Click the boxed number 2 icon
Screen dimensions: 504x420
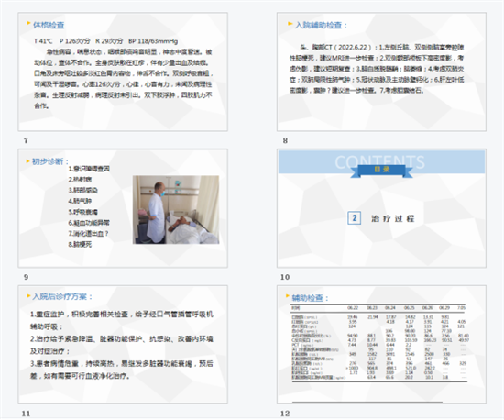pyautogui.click(x=355, y=218)
